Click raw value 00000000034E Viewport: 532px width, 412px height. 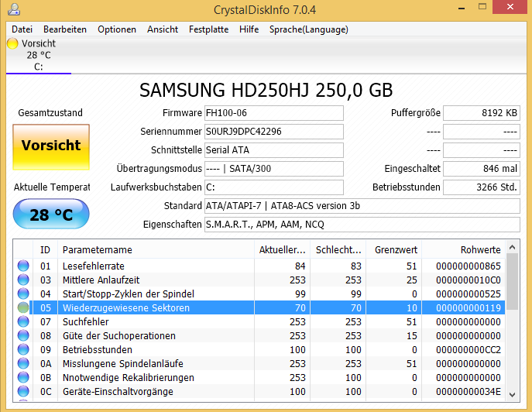[469, 391]
